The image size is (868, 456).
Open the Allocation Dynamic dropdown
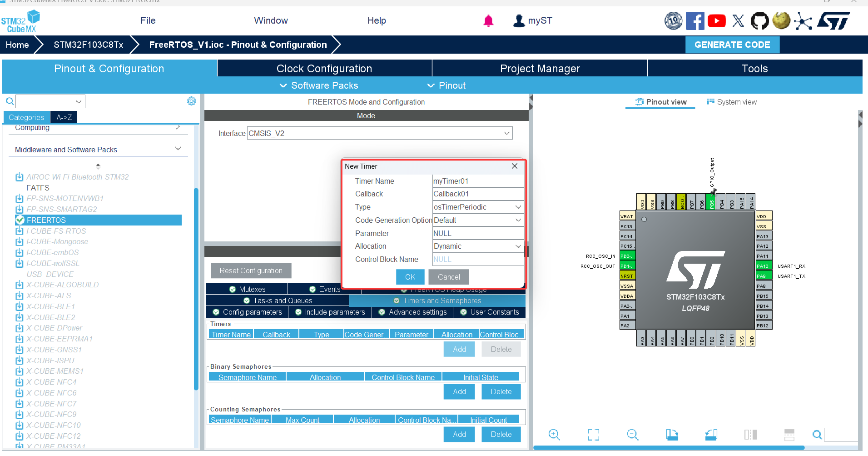478,246
